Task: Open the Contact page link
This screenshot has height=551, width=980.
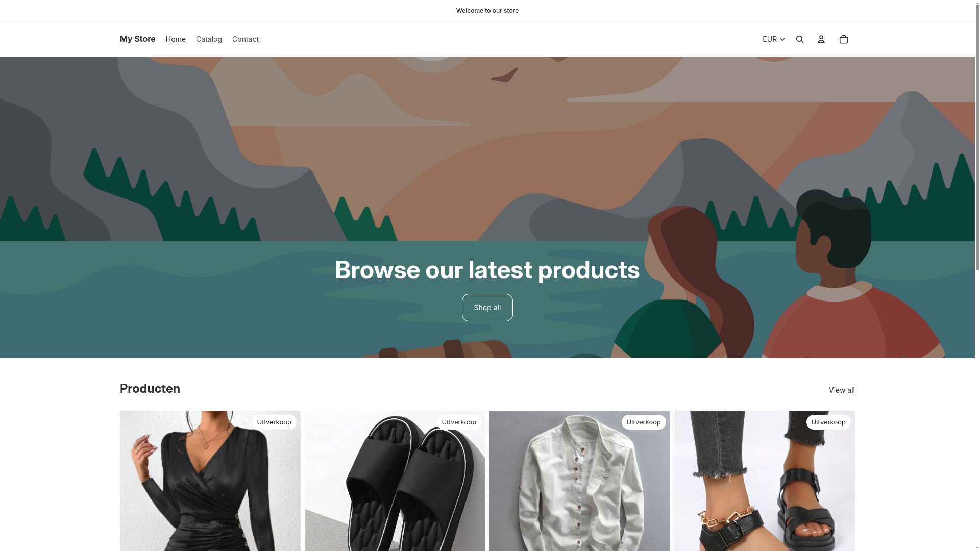Action: coord(246,39)
